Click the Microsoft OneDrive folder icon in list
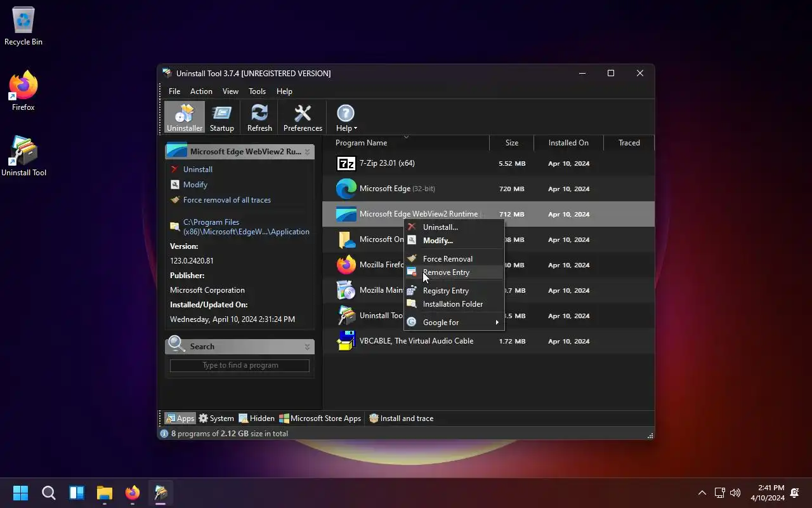Screen dimensions: 812x508 click(346, 239)
